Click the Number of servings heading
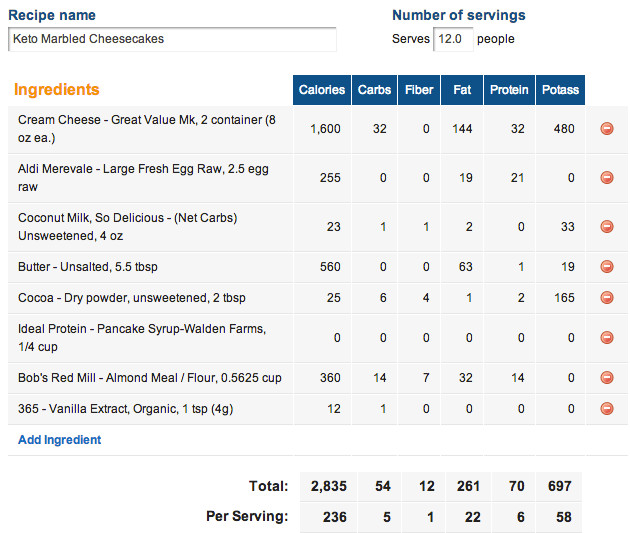This screenshot has height=533, width=630. 459,15
